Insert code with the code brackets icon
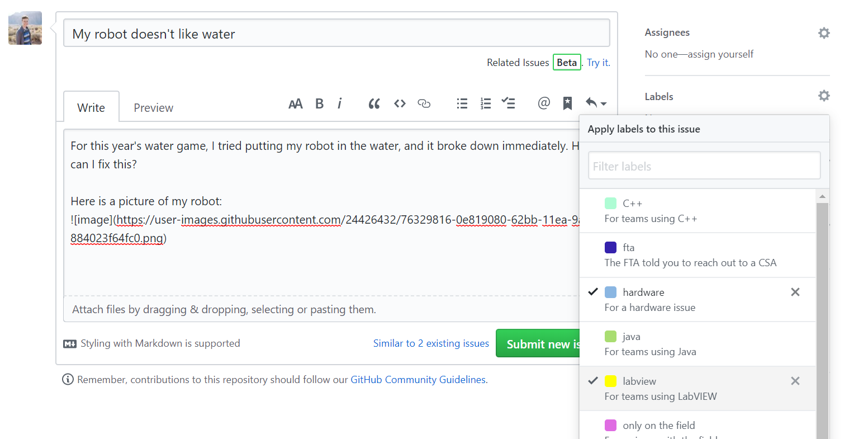The height and width of the screenshot is (439, 868). (400, 103)
